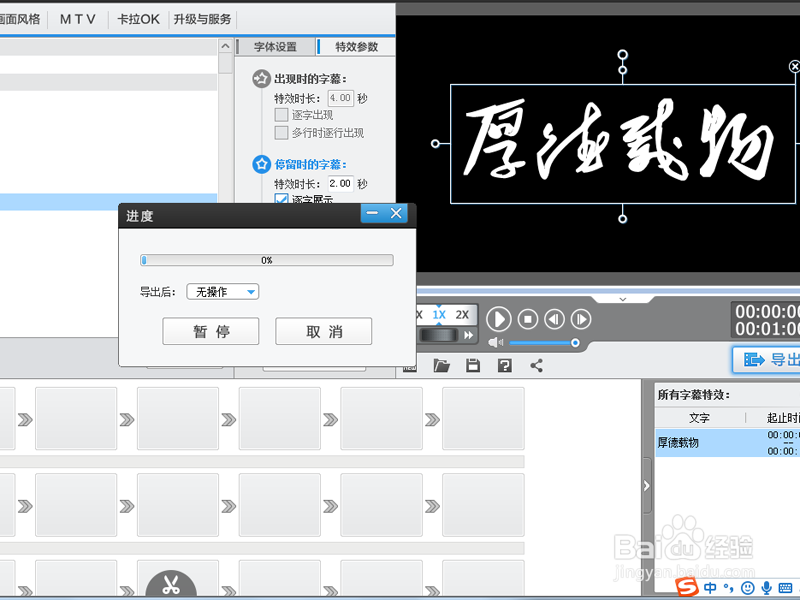Select 厚德载物 row in subtitle list

[x=728, y=442]
